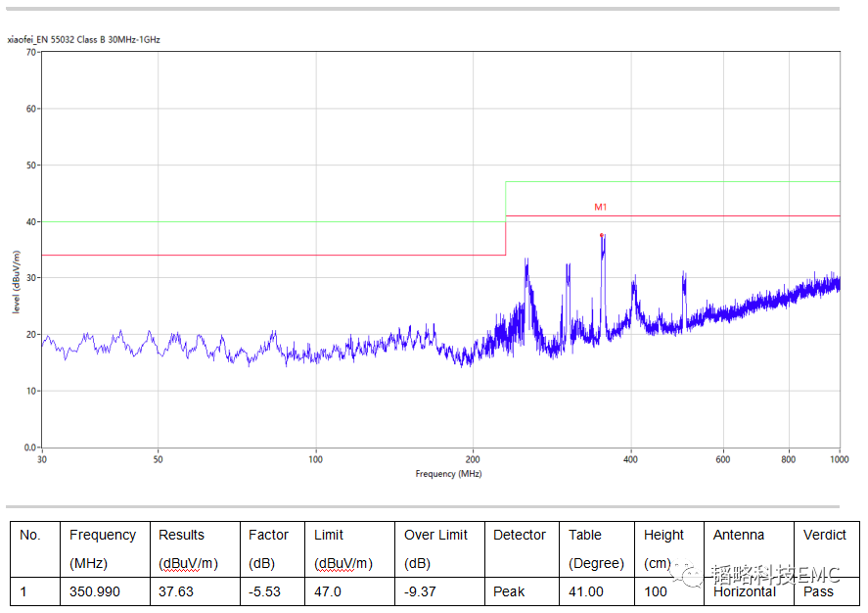Click the 1000 tick label on frequency axis
Screen dimensions: 868x613
tap(839, 459)
